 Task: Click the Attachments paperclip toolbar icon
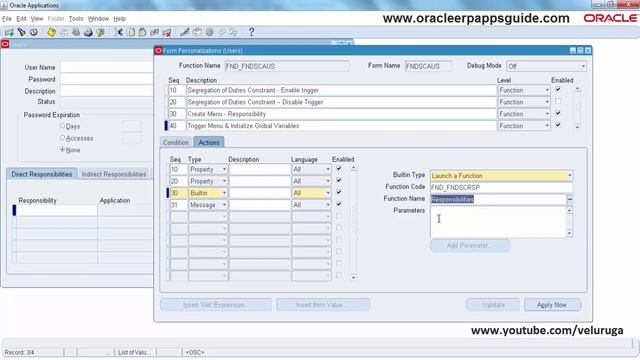222,32
